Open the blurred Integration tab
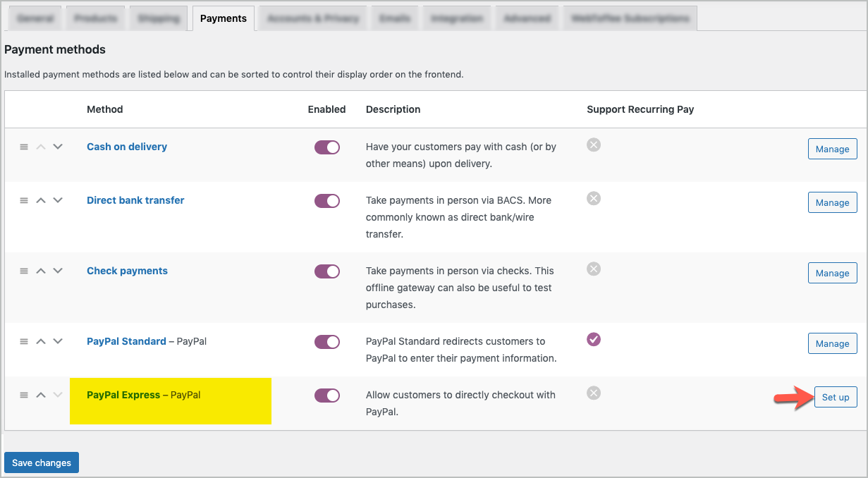The height and width of the screenshot is (478, 868). click(x=457, y=18)
